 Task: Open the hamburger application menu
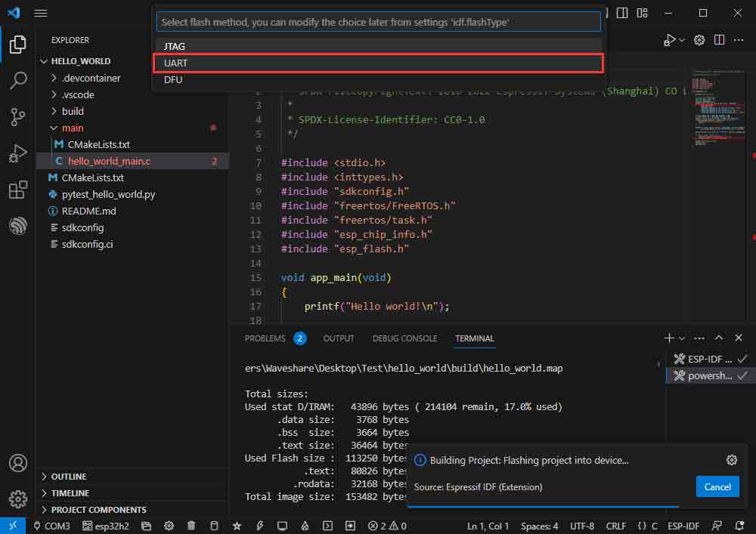[x=41, y=13]
